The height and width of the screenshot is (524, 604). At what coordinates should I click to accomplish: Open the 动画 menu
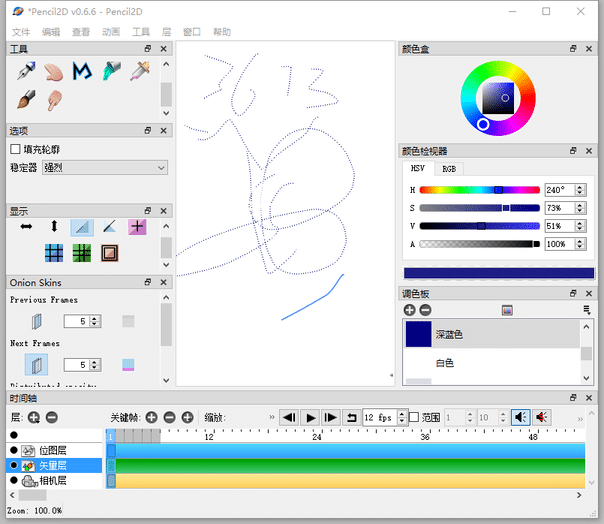111,32
